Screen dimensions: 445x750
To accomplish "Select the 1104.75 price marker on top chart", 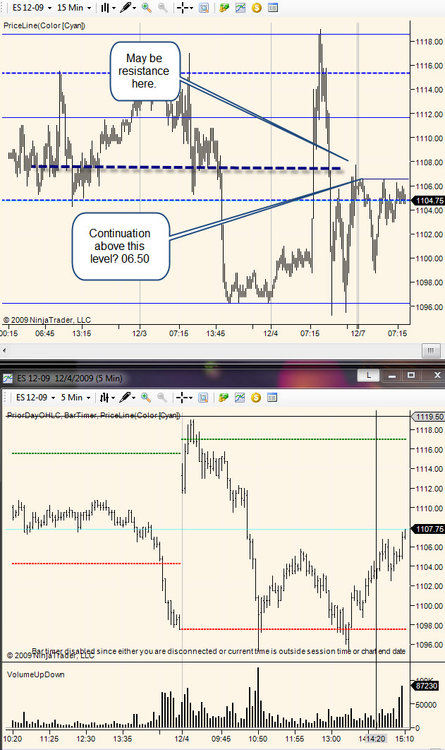I will (429, 200).
